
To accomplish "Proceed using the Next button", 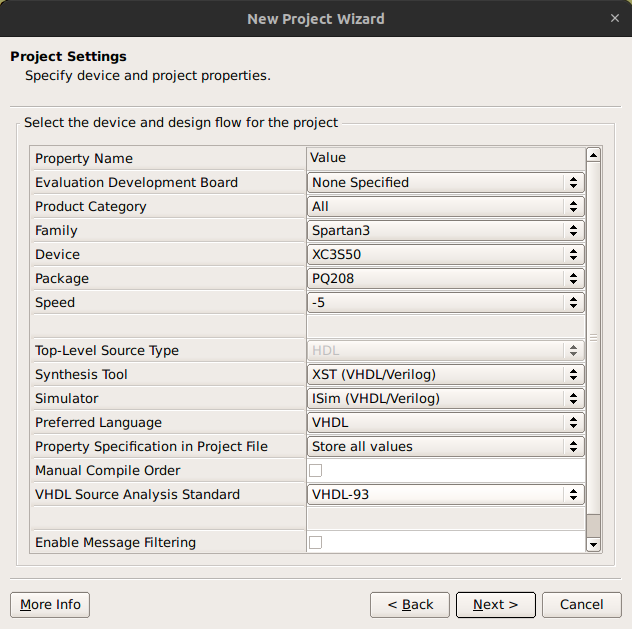I will pos(495,605).
